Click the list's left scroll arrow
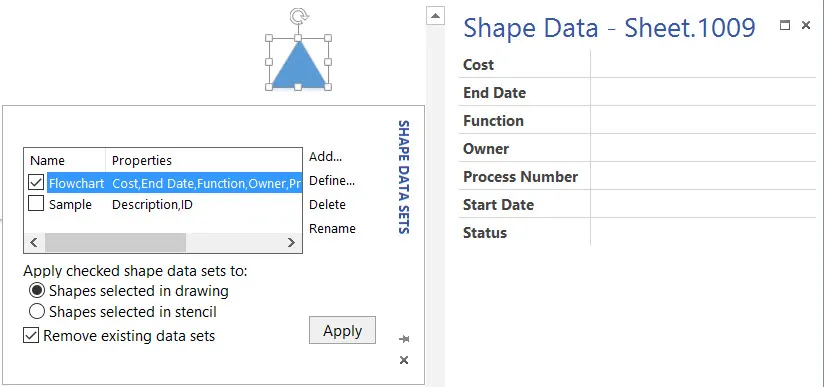 point(34,242)
